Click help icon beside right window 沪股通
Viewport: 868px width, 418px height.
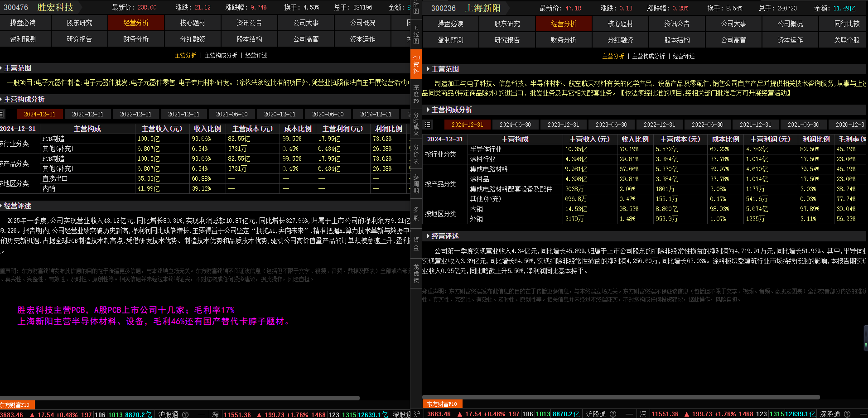[x=613, y=414]
